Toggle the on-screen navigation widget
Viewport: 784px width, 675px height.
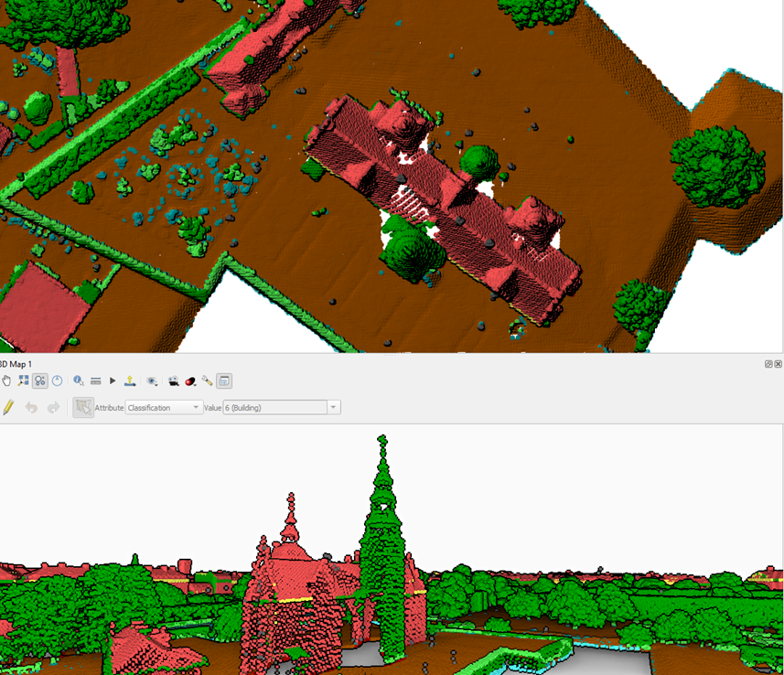pos(40,381)
